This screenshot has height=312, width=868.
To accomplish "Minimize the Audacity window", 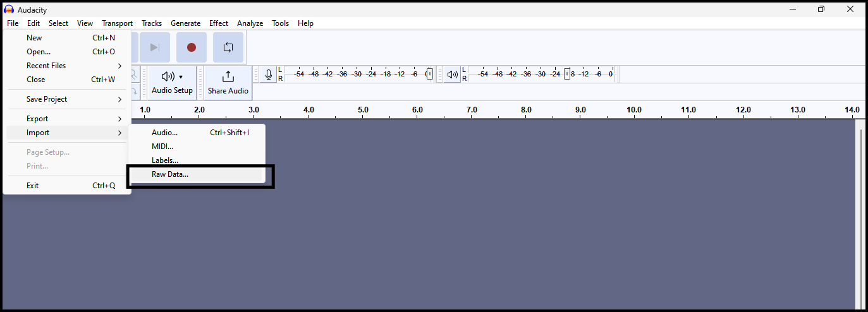I will (792, 9).
